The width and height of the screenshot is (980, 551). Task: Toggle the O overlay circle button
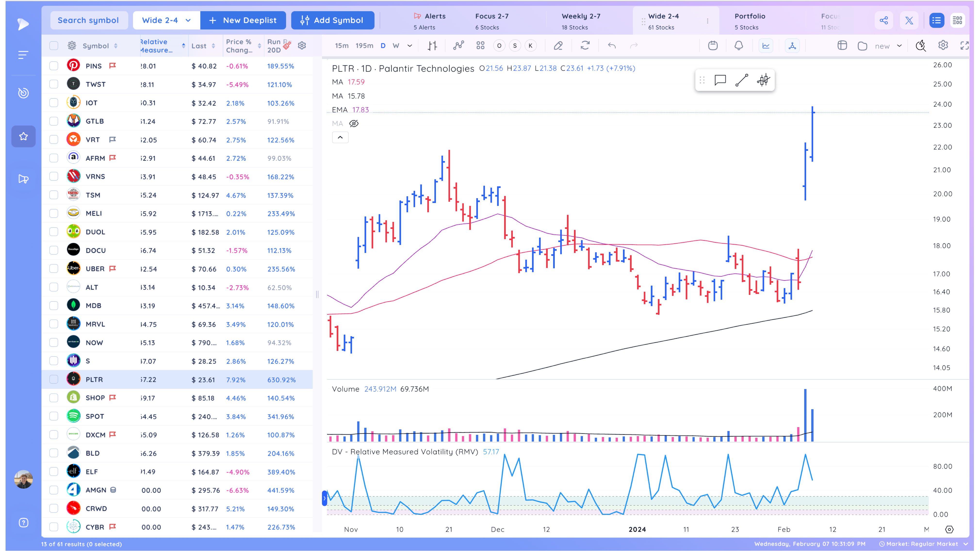[499, 46]
